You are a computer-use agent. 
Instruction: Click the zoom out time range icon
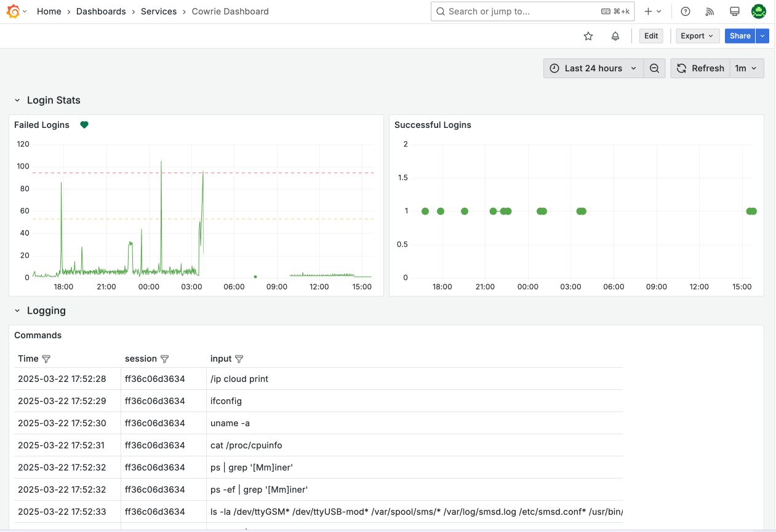pyautogui.click(x=654, y=68)
